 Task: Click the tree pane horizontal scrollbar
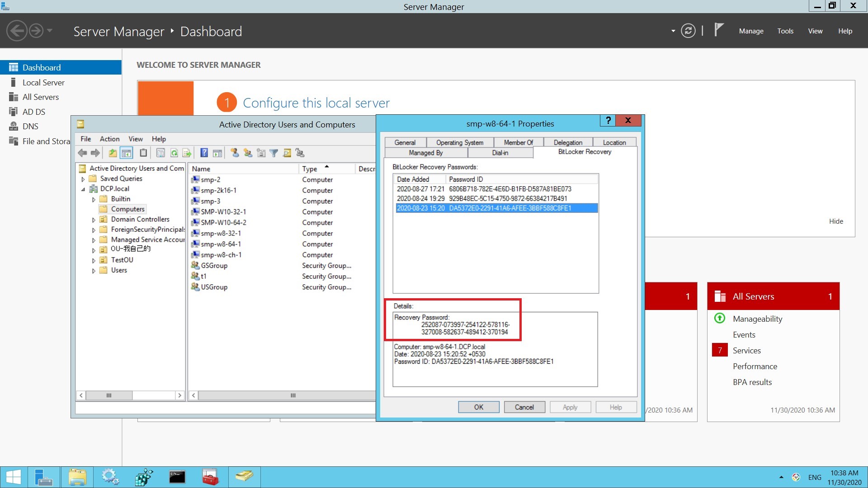[130, 395]
